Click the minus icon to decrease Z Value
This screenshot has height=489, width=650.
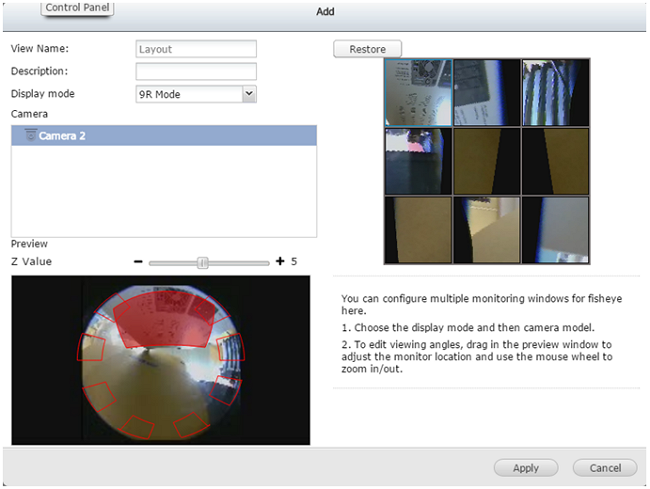[x=138, y=261]
